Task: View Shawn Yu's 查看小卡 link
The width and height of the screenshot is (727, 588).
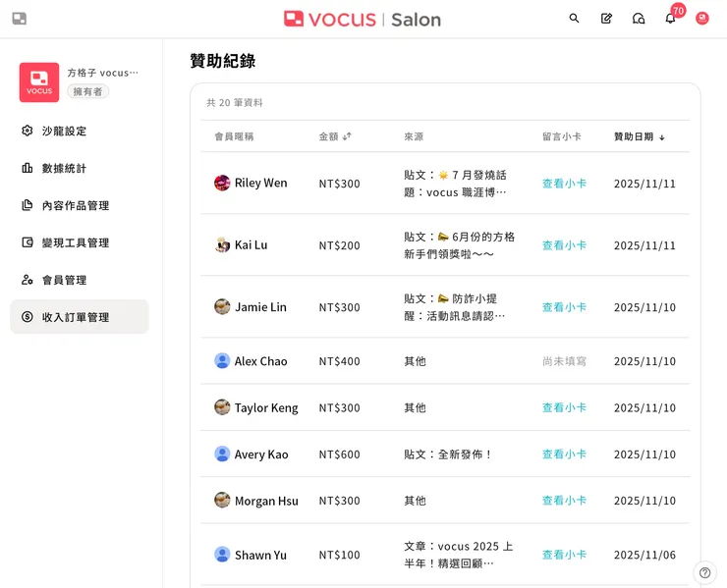Action: (564, 555)
